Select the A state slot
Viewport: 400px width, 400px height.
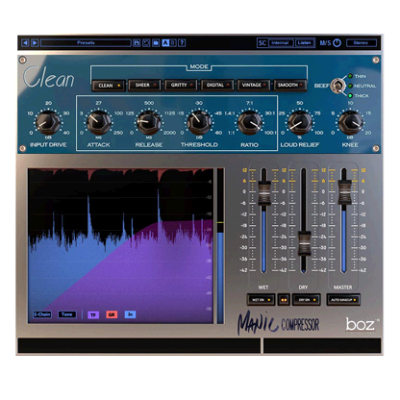tap(165, 43)
